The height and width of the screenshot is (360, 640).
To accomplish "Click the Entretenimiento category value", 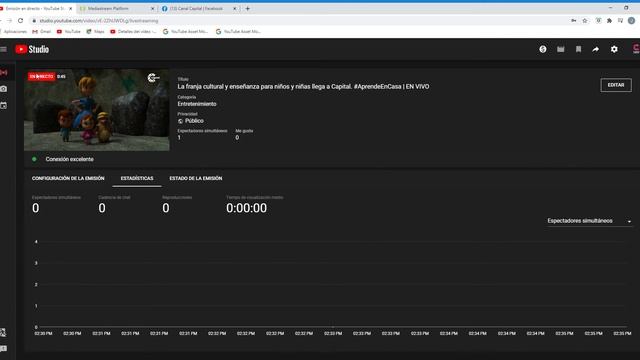I will [197, 104].
